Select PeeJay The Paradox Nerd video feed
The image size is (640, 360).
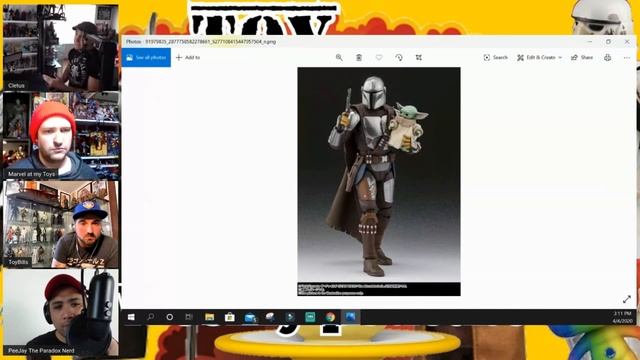point(61,312)
